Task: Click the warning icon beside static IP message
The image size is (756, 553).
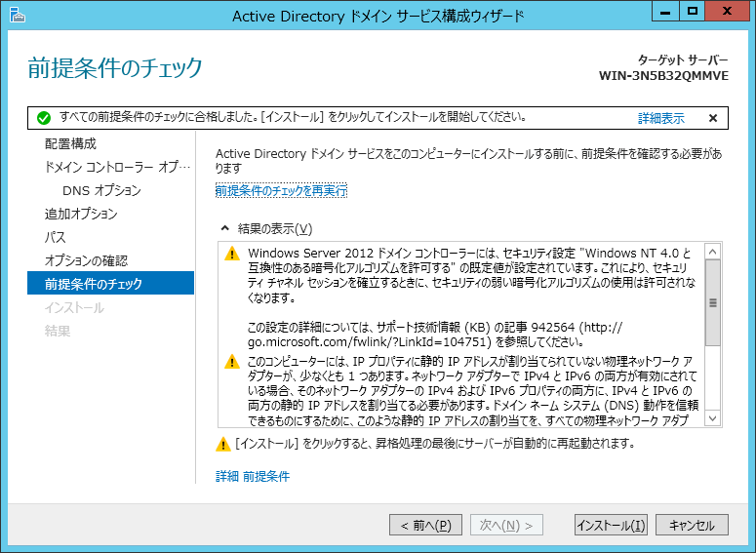Action: (x=232, y=362)
